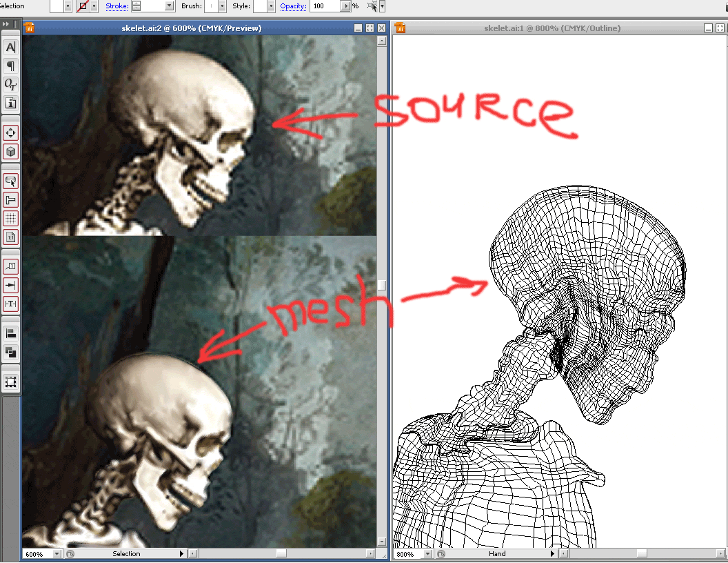Expand the collapsed panel dock arrows
The height and width of the screenshot is (563, 728).
pyautogui.click(x=6, y=23)
